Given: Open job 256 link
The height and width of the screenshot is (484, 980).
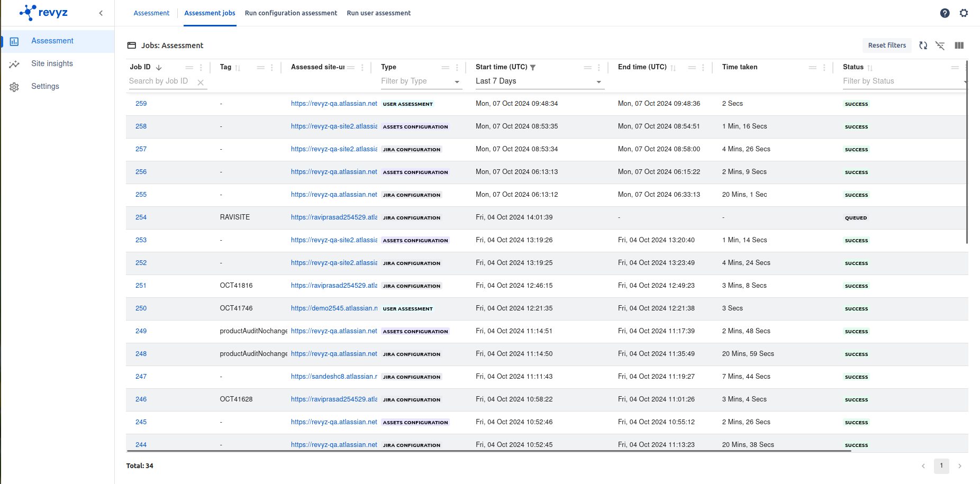Looking at the screenshot, I should (141, 172).
